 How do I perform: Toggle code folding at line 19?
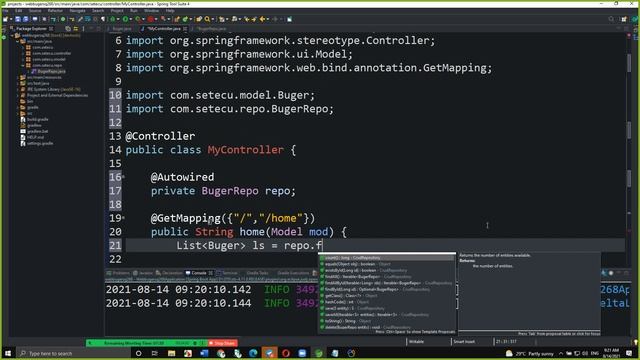pyautogui.click(x=123, y=218)
